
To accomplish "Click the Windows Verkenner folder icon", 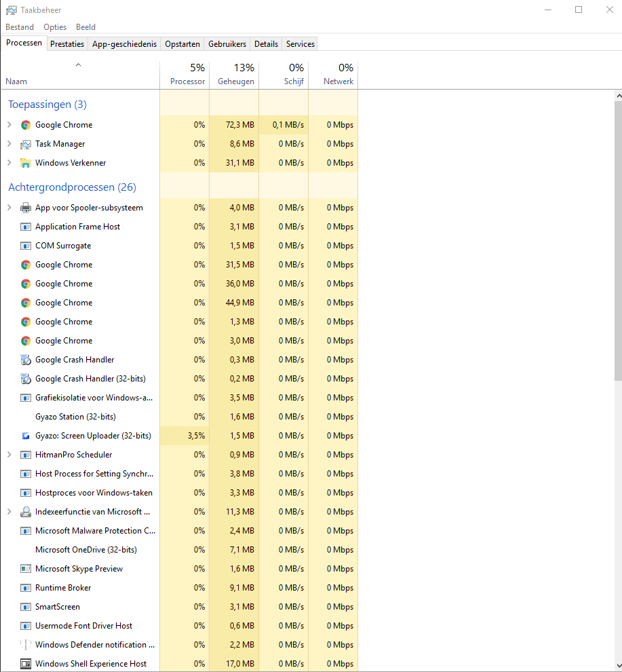I will pos(26,164).
